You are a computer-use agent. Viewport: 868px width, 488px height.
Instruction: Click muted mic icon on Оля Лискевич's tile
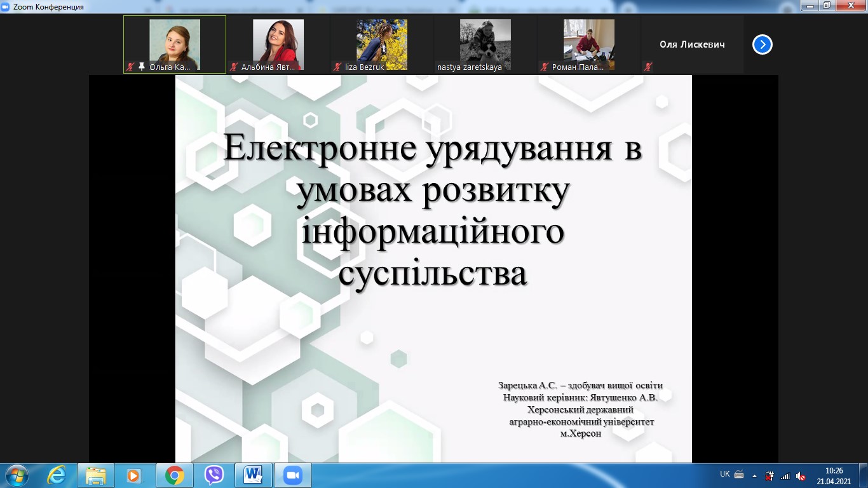pyautogui.click(x=648, y=67)
